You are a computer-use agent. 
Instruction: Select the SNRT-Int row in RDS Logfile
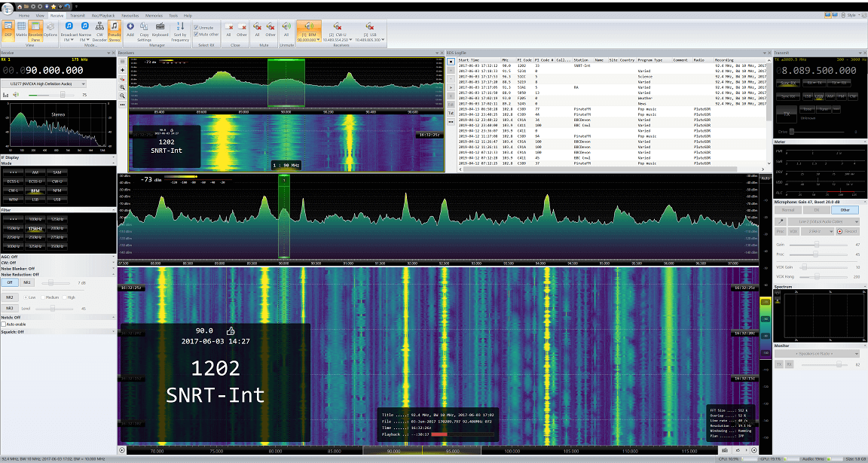tap(527, 65)
